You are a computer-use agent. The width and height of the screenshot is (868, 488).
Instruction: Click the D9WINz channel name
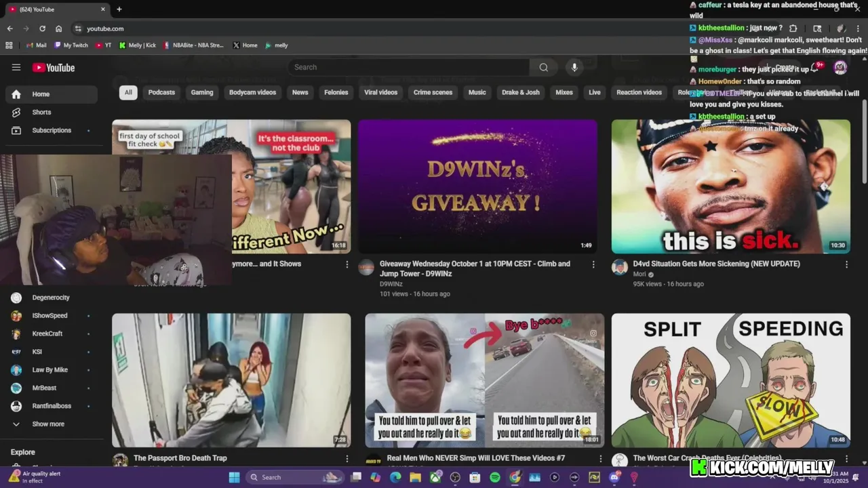(x=391, y=284)
